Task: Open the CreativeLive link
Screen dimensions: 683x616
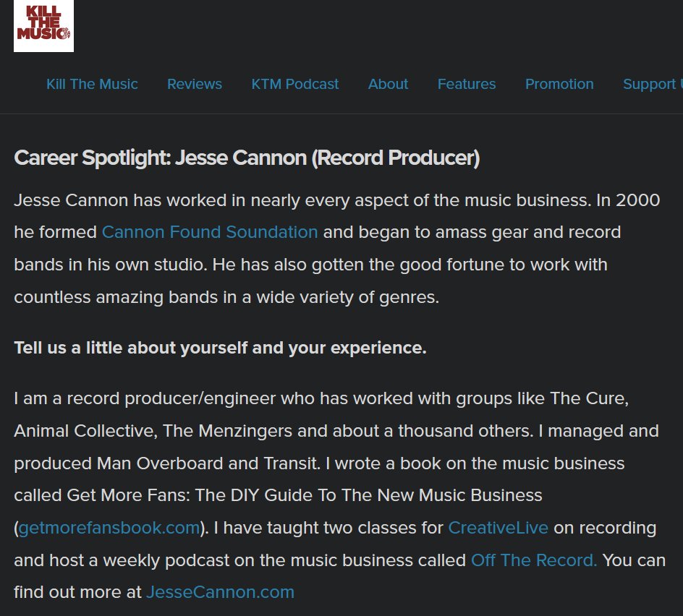Action: point(498,528)
